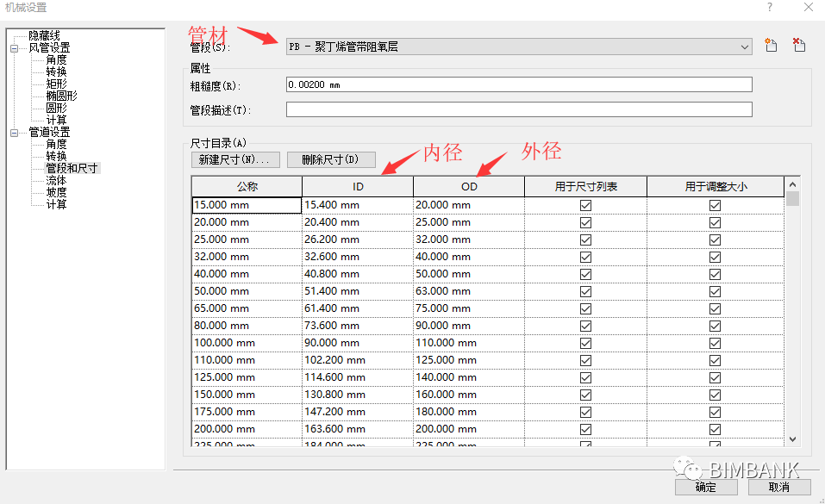Screen dimensions: 825x504
Task: Click ID cell 147.200 mm
Action: 358,412
